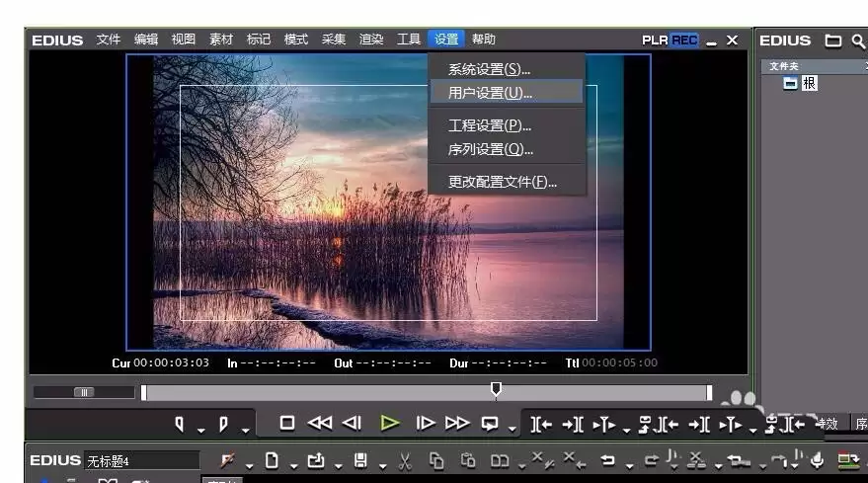Viewport: 868px width, 483px height.
Task: Set Out point marker icon
Action: coord(223,425)
